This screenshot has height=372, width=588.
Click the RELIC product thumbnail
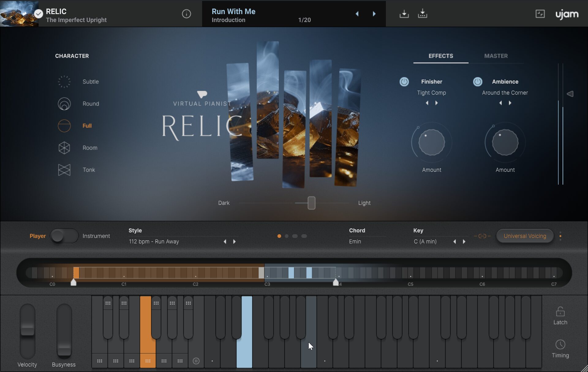click(19, 13)
